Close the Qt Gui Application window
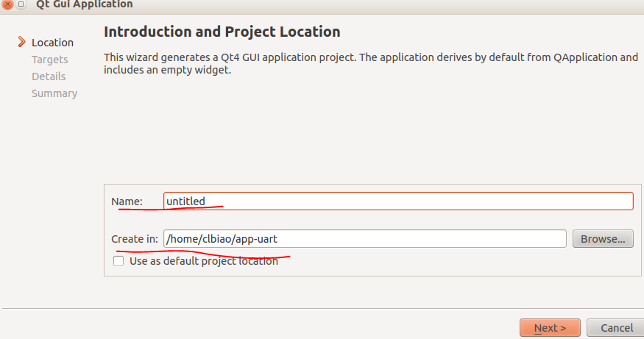The height and width of the screenshot is (339, 644). click(x=7, y=4)
